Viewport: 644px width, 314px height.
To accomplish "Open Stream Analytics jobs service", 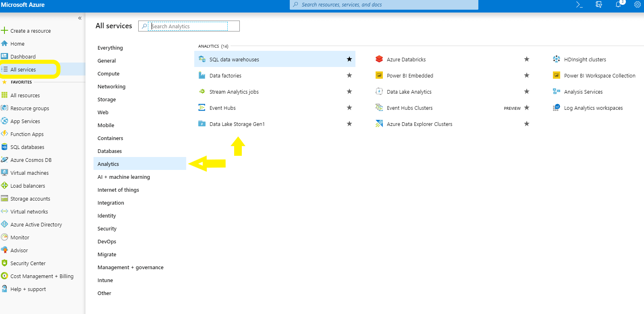I will coord(234,92).
